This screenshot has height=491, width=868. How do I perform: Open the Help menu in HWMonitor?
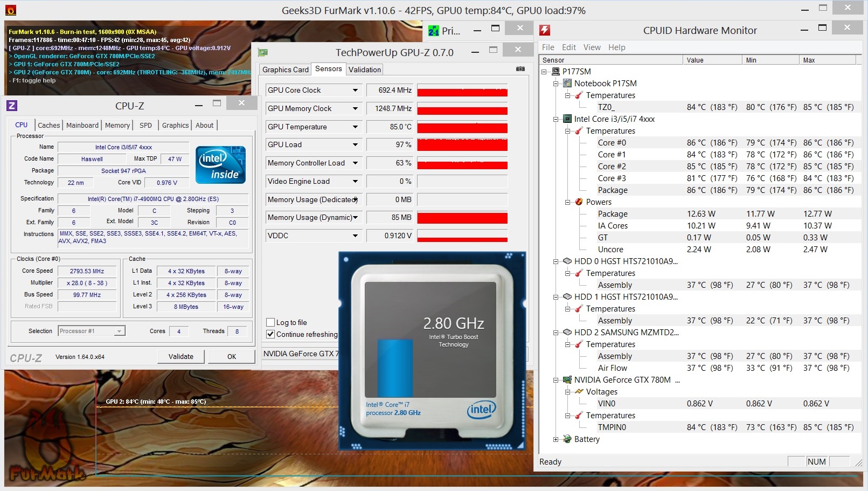(x=617, y=47)
